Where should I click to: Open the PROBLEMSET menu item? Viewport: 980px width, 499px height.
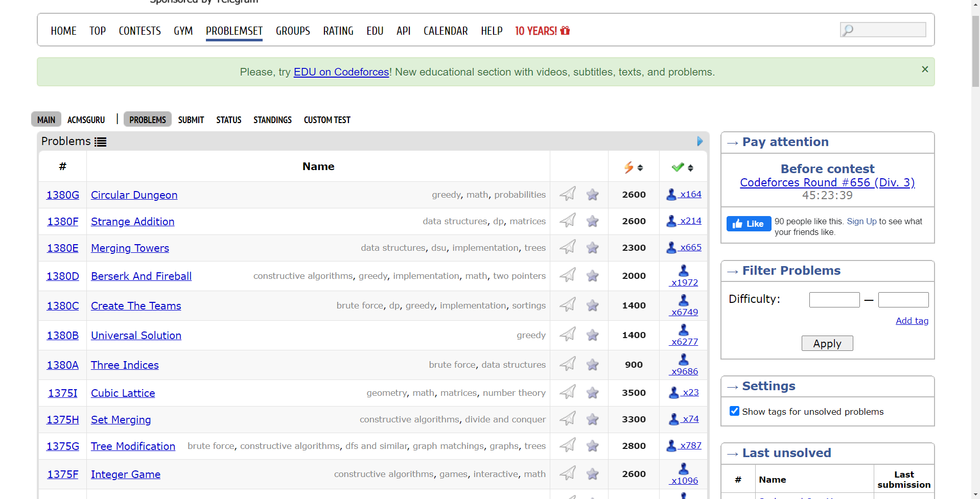click(234, 31)
